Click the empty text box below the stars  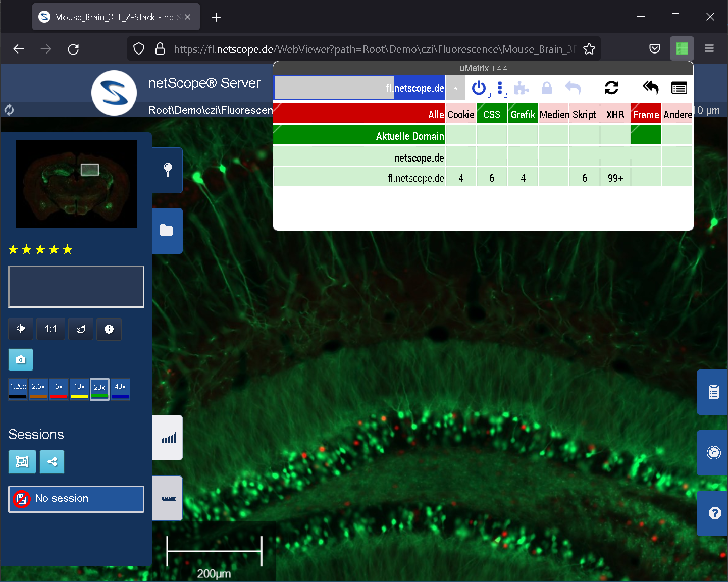click(76, 287)
